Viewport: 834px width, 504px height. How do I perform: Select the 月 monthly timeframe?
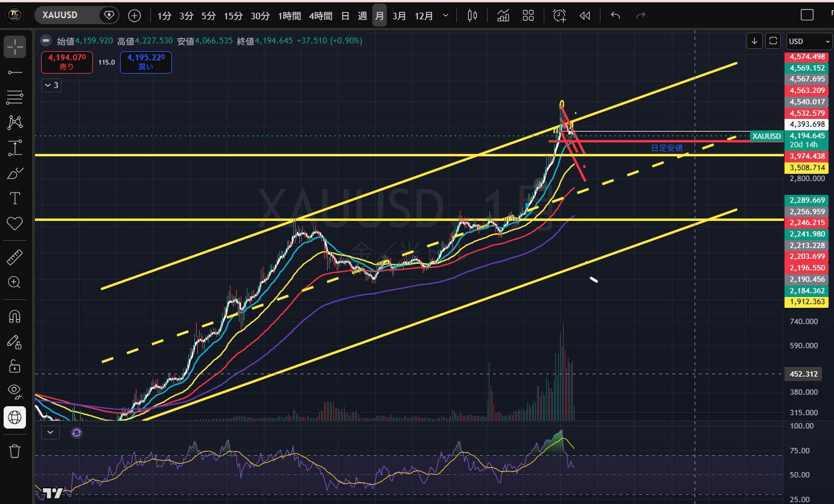(x=379, y=16)
